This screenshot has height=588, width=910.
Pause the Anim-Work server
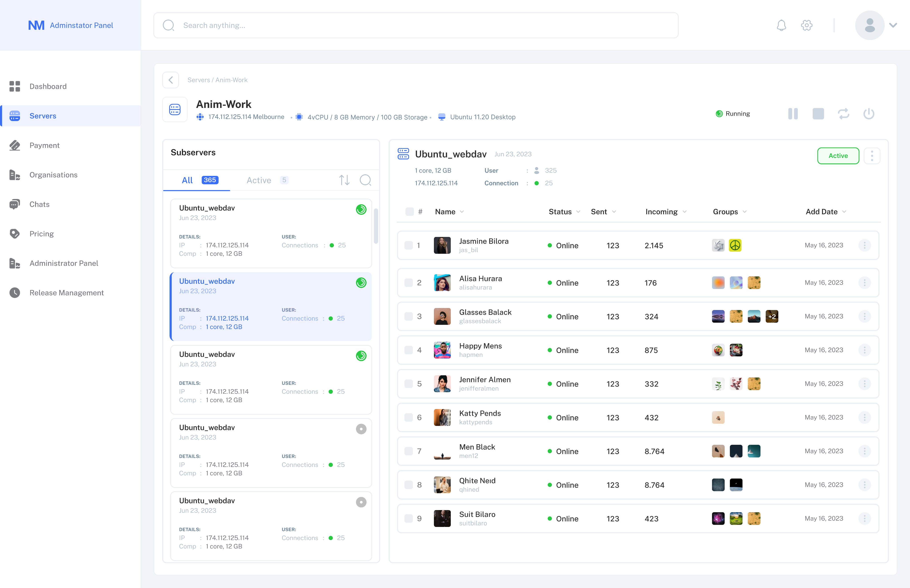click(793, 113)
